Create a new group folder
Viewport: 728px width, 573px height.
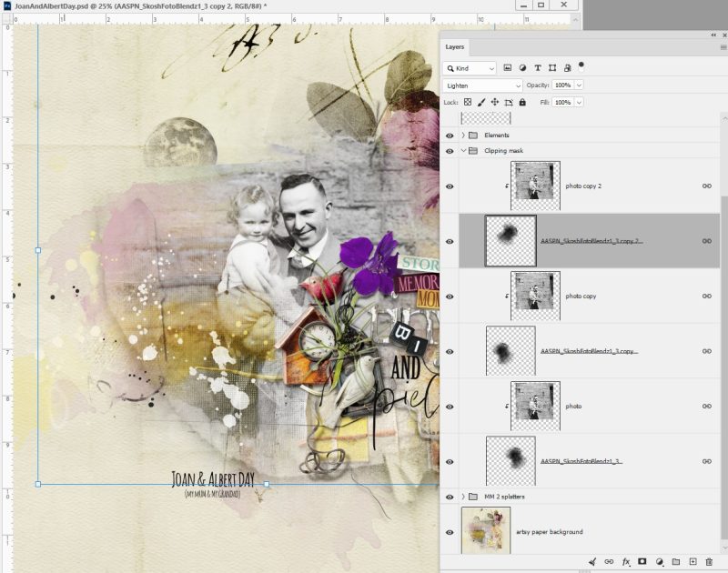[x=676, y=562]
